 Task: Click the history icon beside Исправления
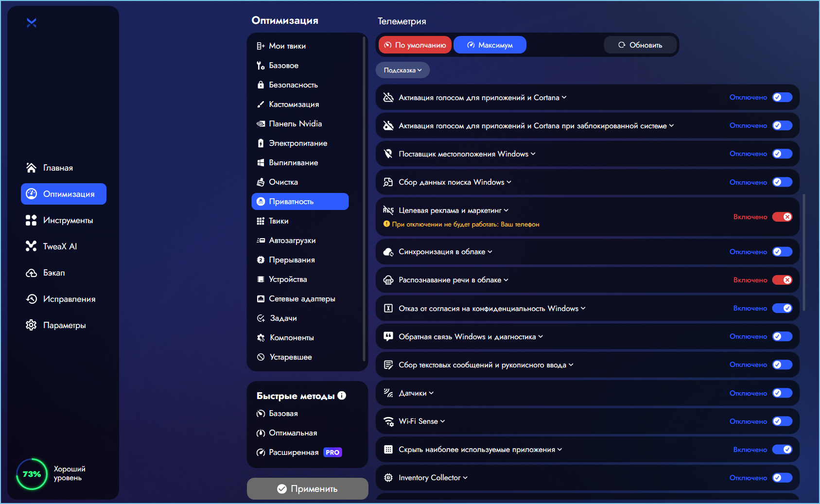tap(31, 299)
